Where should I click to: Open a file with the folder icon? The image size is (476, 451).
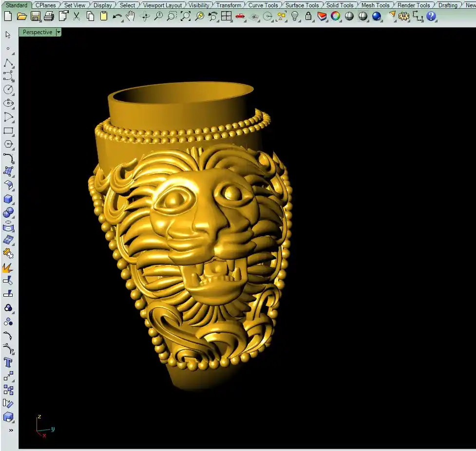pyautogui.click(x=21, y=16)
